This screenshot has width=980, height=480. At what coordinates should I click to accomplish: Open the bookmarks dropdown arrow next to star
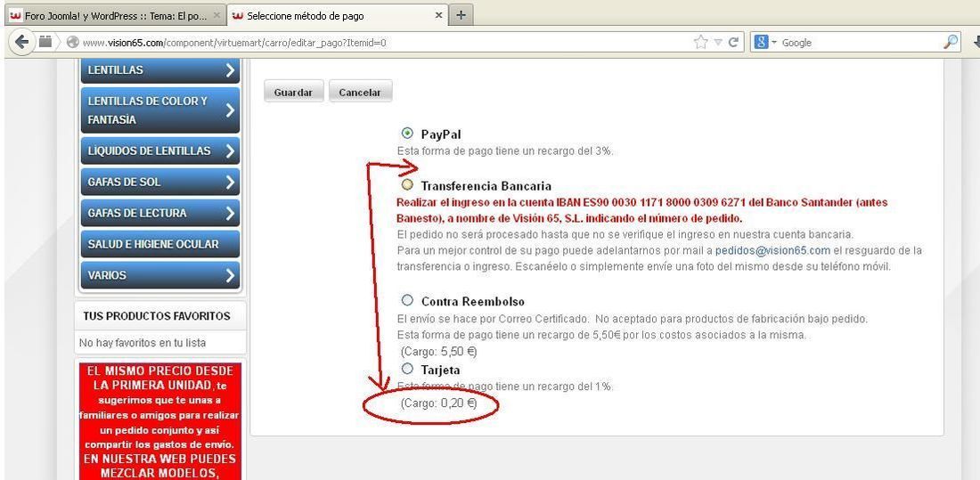coord(718,43)
